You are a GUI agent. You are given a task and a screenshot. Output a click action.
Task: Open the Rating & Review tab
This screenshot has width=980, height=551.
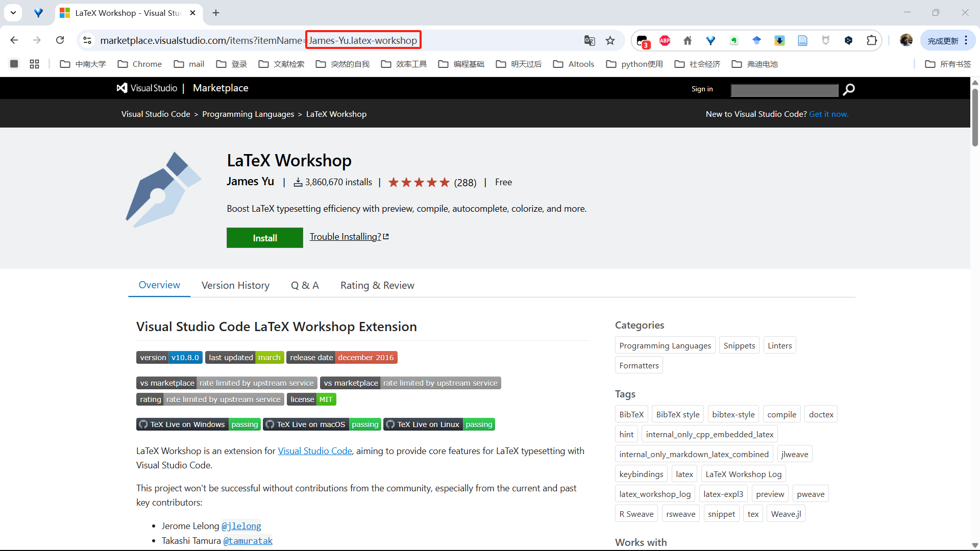tap(377, 285)
